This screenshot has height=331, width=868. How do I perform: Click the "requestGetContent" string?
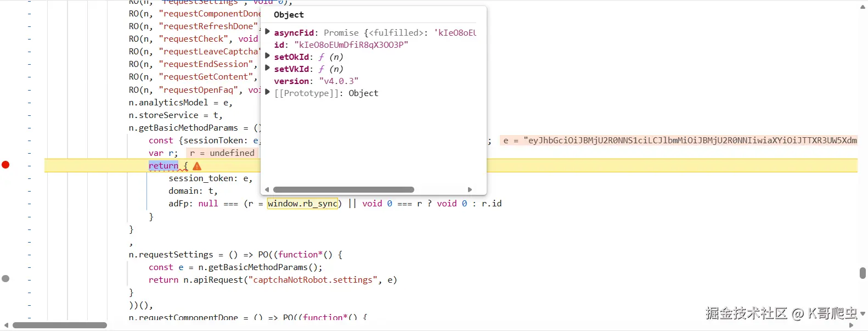[x=206, y=77]
